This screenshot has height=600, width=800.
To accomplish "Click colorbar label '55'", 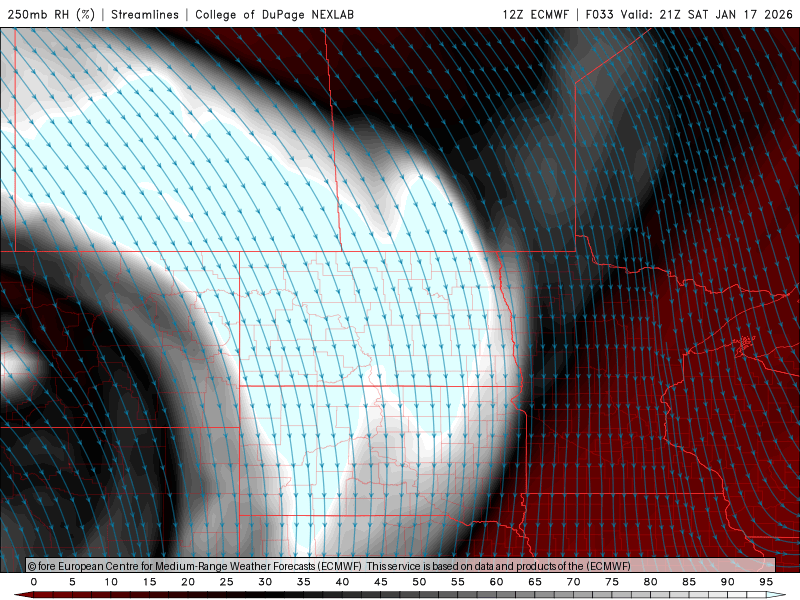I will pos(458,582).
